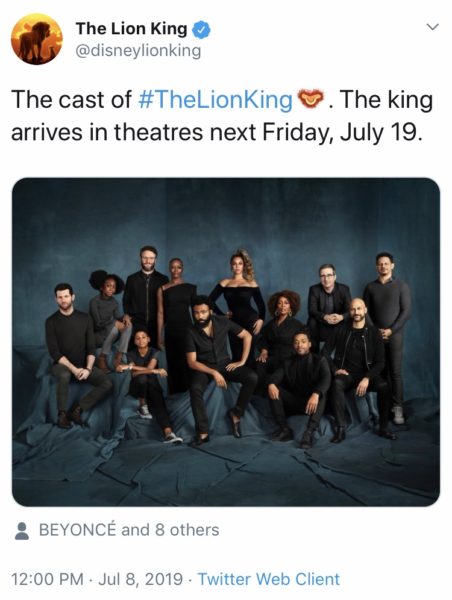
Task: Open the @disneylionking handle
Action: click(x=138, y=51)
